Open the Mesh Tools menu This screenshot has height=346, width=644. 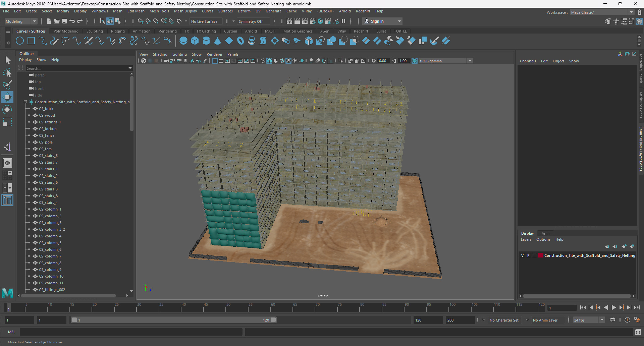click(159, 11)
